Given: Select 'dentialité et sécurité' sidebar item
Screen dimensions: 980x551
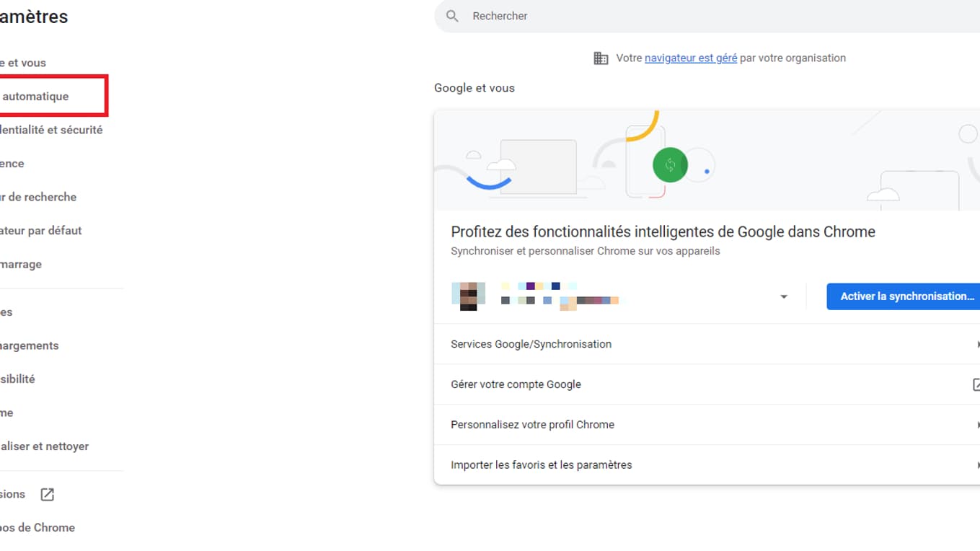Looking at the screenshot, I should click(x=51, y=130).
